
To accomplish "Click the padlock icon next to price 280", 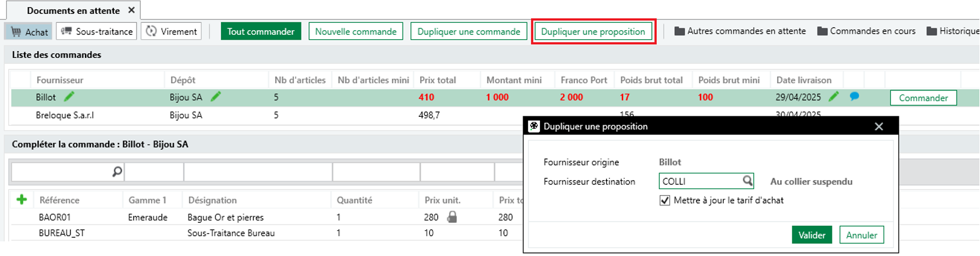I will [452, 217].
